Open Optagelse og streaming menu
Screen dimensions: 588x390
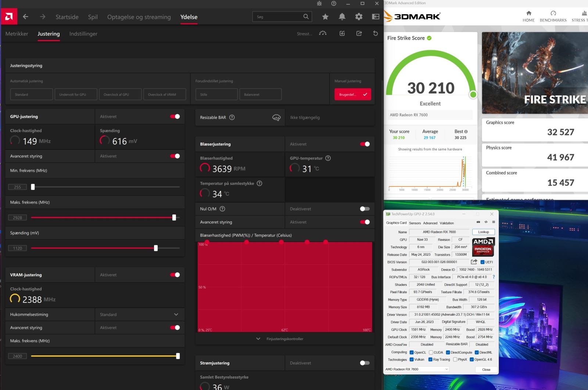click(x=139, y=17)
